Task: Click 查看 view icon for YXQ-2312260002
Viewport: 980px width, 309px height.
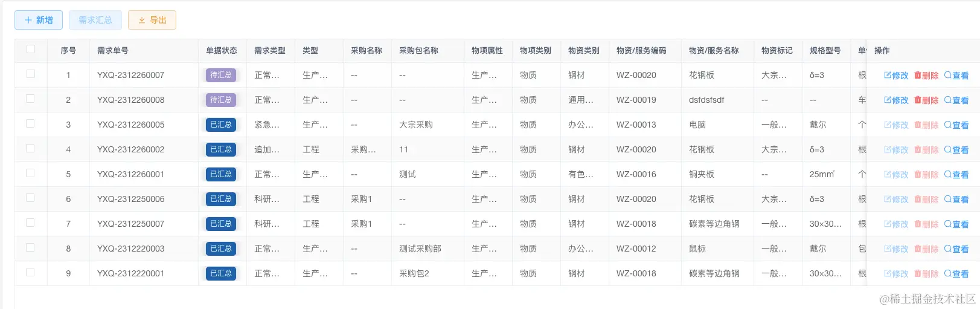Action: [956, 150]
